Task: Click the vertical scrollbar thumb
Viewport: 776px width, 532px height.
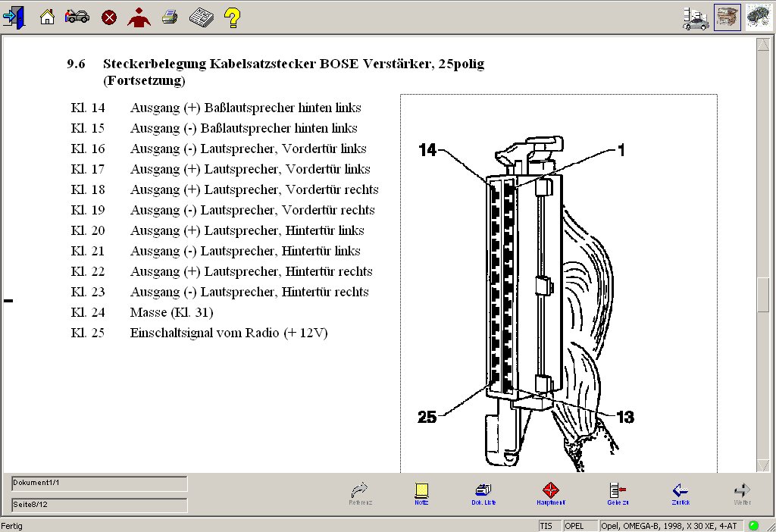Action: coord(763,295)
